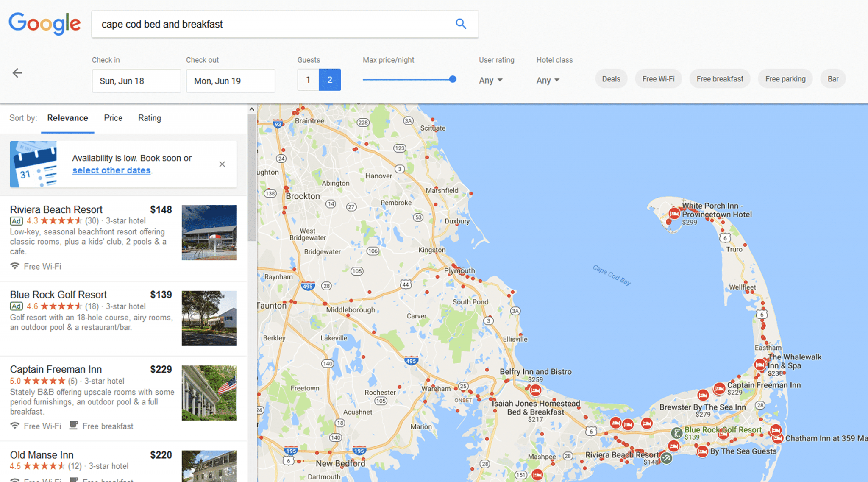Click the select other dates link

pyautogui.click(x=111, y=170)
